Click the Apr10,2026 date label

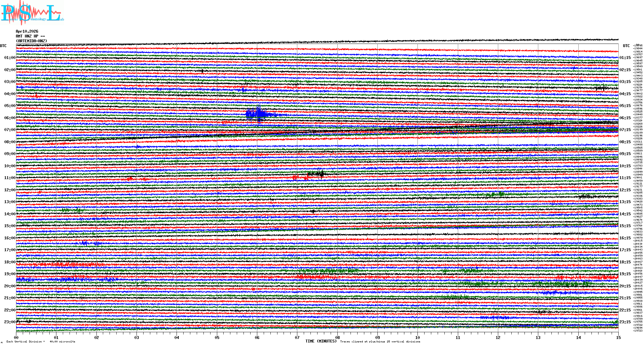27,31
